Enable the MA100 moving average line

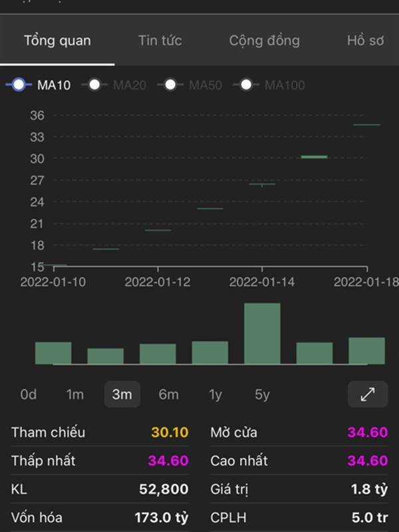click(x=269, y=85)
